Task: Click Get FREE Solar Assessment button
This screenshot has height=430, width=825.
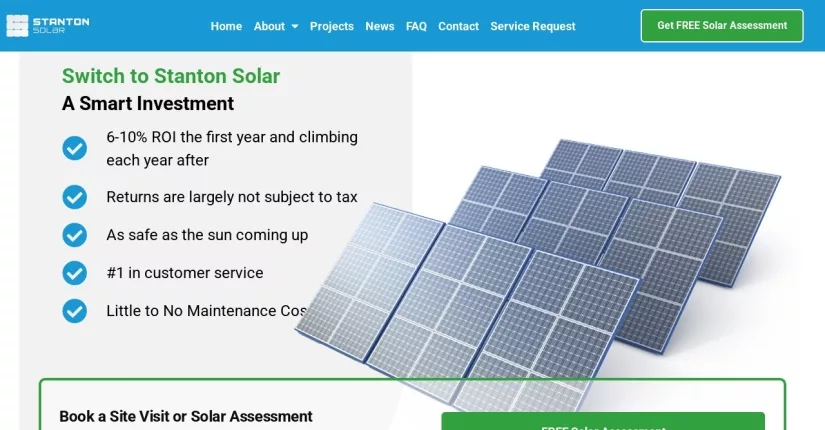Action: tap(722, 26)
